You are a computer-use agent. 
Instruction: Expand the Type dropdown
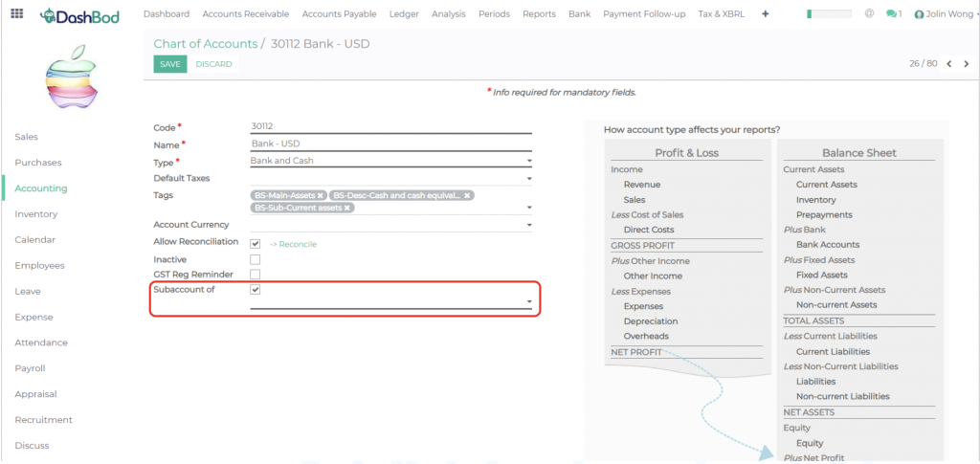529,162
